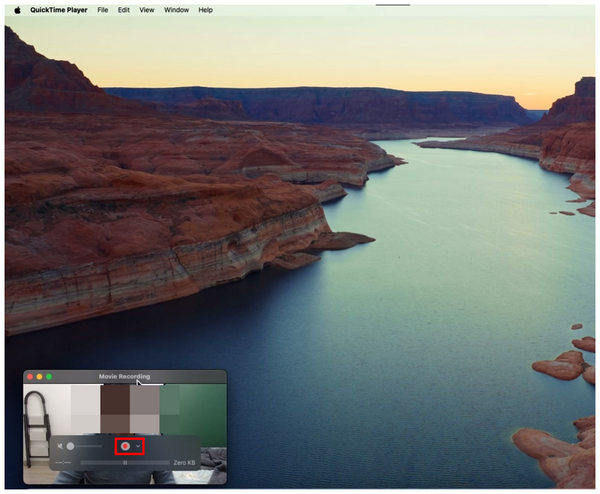The image size is (600, 494).
Task: Open the Window menu
Action: tap(176, 10)
